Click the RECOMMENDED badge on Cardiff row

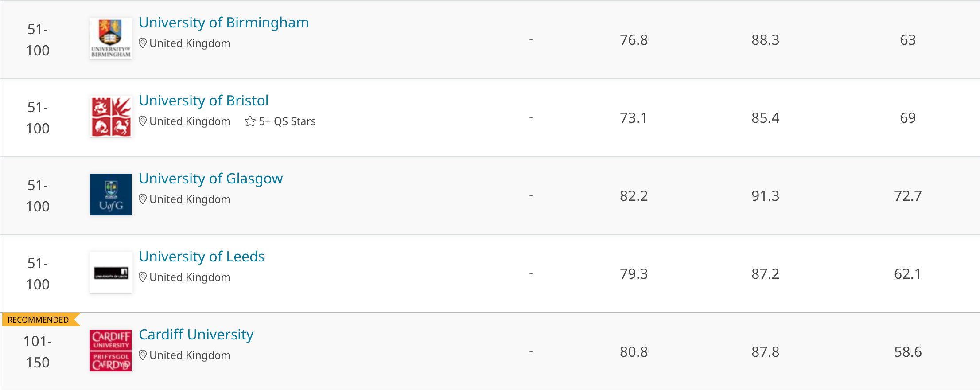click(x=39, y=320)
